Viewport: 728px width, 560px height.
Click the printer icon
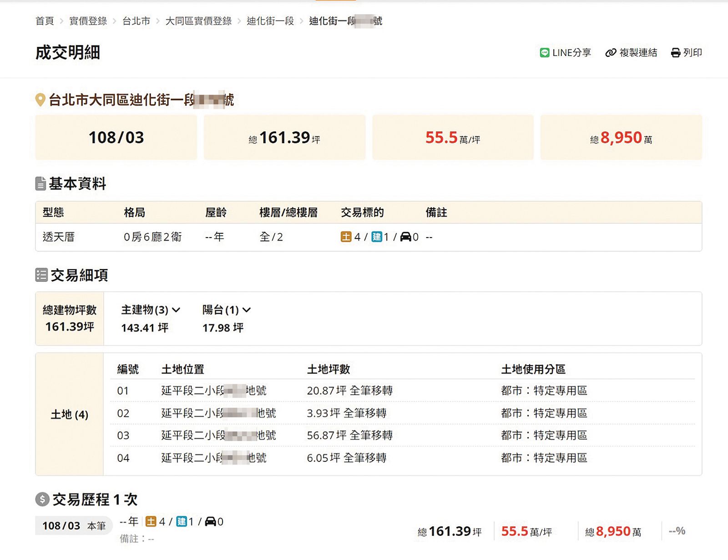[x=676, y=53]
